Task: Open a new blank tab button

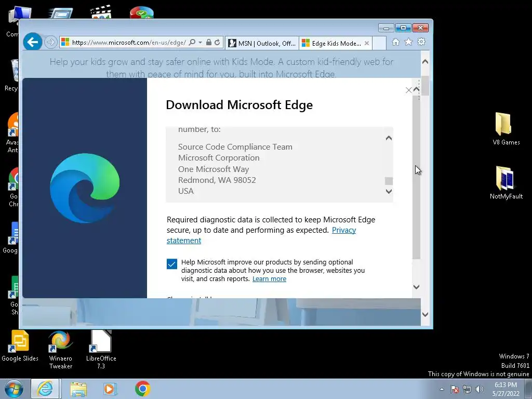Action: coord(379,43)
